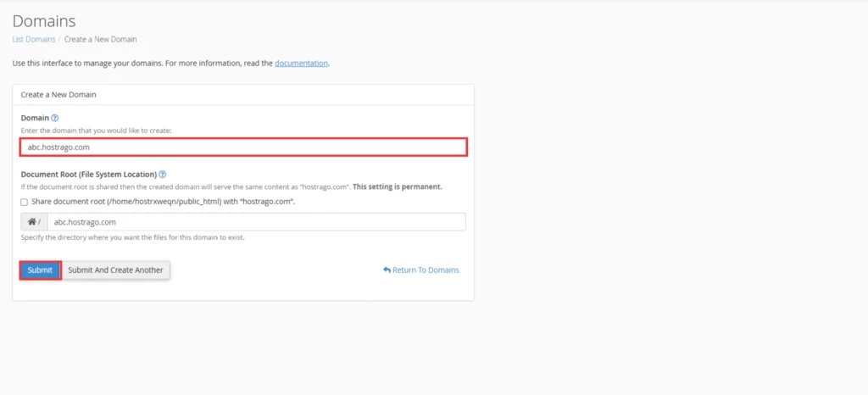Enable the Share document root checkbox
868x395 pixels.
[25, 203]
